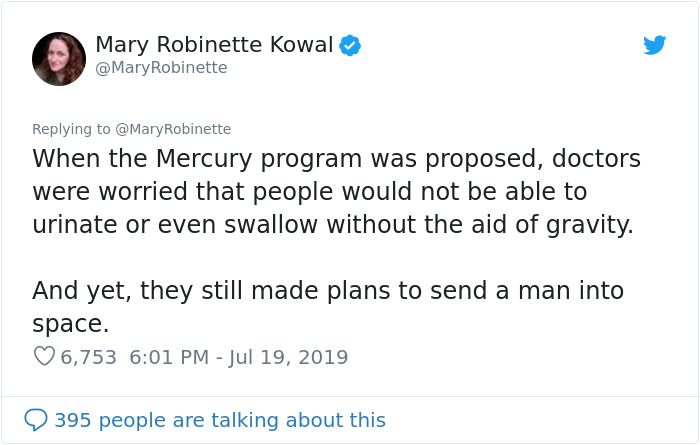The width and height of the screenshot is (700, 445).
Task: Click the word 'Mercury' in the tweet
Action: click(204, 160)
